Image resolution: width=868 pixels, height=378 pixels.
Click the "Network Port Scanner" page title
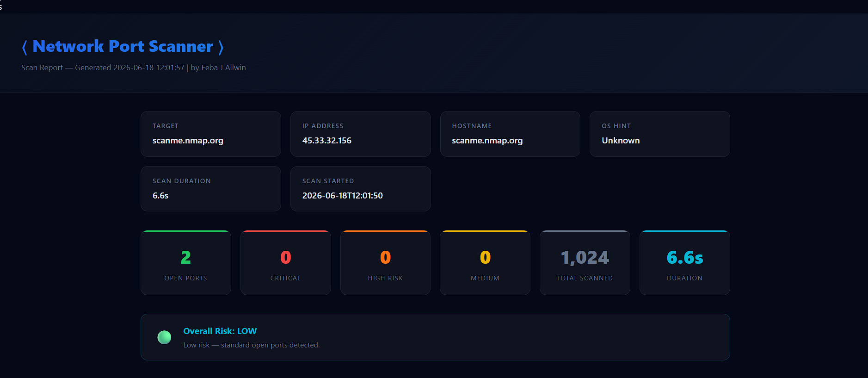click(x=123, y=46)
